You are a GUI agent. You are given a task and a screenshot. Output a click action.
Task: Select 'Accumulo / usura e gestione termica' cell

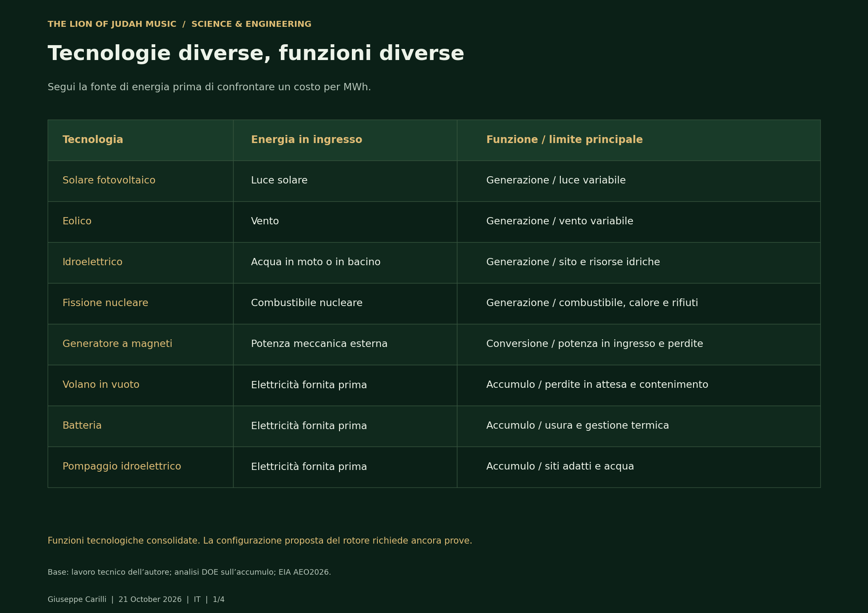pos(639,426)
